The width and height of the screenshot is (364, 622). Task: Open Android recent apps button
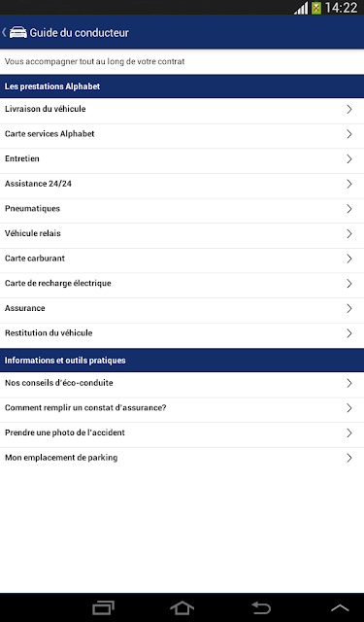pos(103,607)
